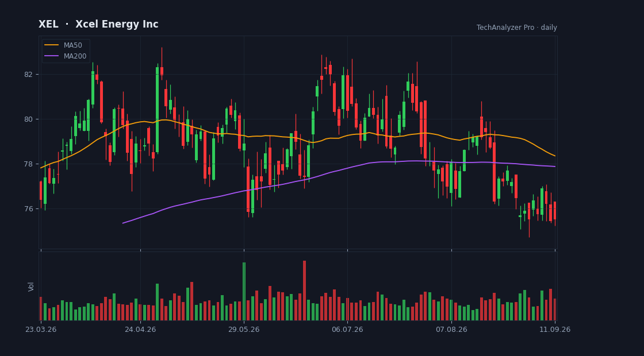The image size is (644, 356).
Task: Click the 07.08.26 date label
Action: tap(451, 330)
